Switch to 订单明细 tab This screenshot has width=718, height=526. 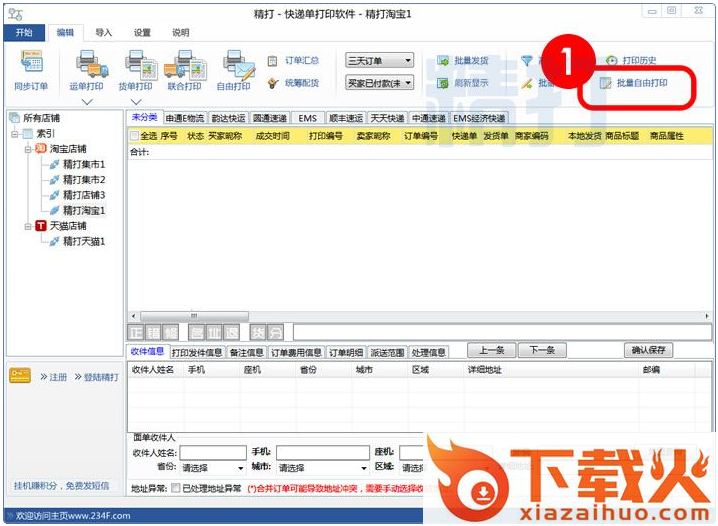pos(346,352)
